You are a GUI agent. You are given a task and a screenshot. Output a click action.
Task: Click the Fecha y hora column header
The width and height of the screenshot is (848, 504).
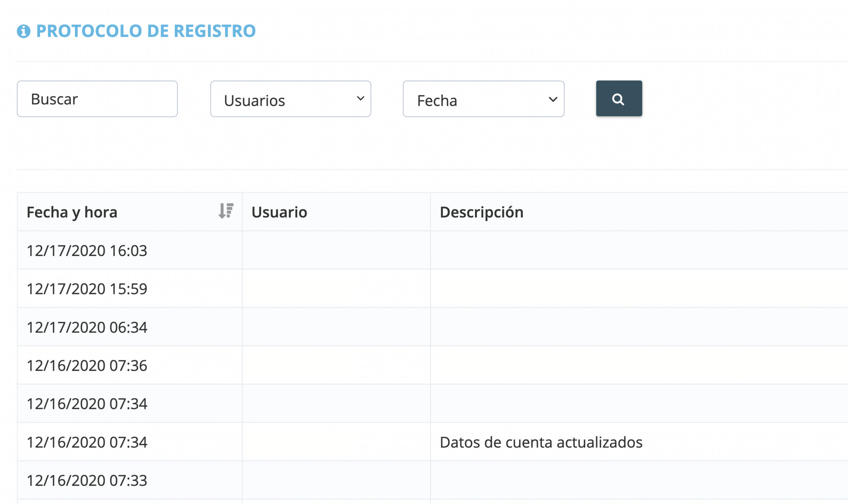[130, 212]
